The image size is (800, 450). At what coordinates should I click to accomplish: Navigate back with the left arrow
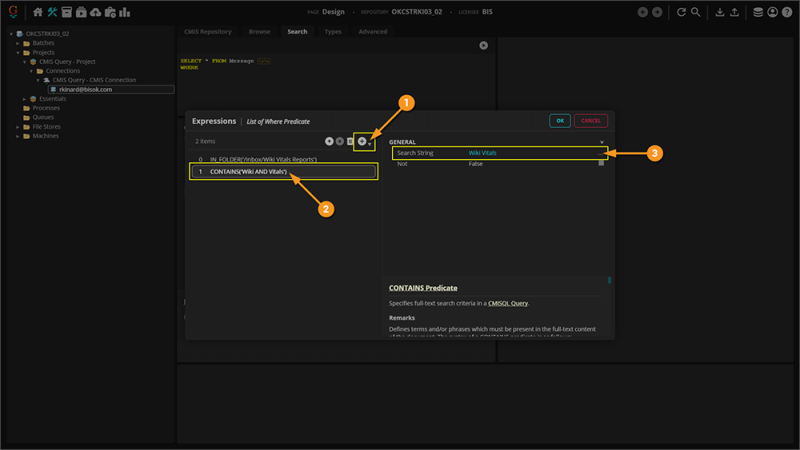tap(642, 12)
